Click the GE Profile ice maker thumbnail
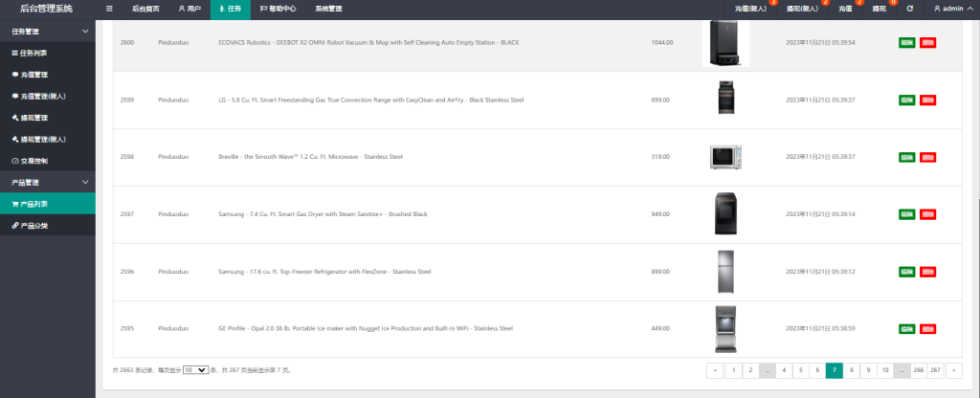 (725, 328)
